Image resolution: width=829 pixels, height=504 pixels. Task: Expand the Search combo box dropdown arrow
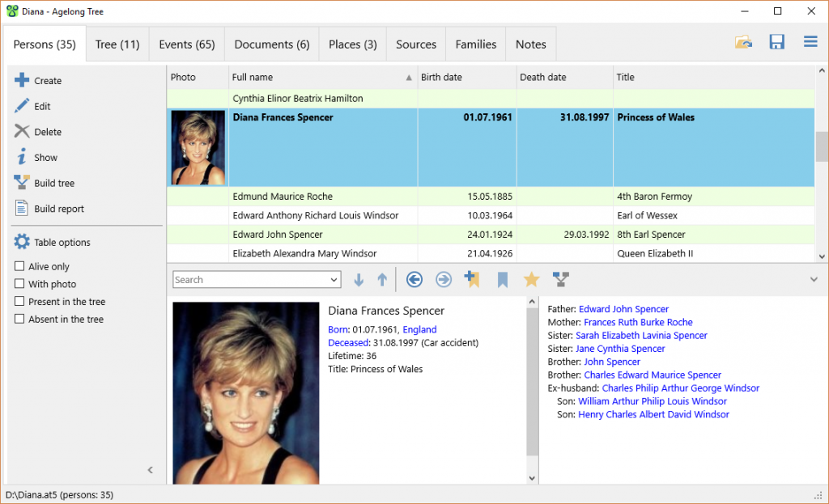pos(334,279)
